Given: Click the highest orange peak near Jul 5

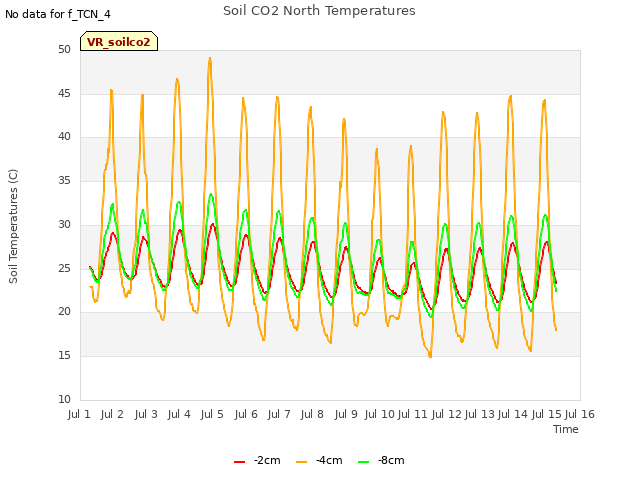Looking at the screenshot, I should click(x=210, y=58).
